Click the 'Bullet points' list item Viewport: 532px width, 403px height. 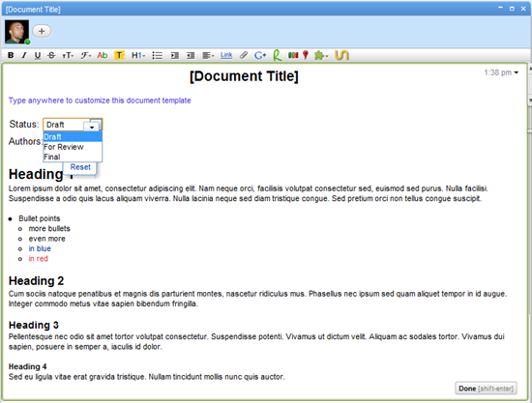point(40,218)
